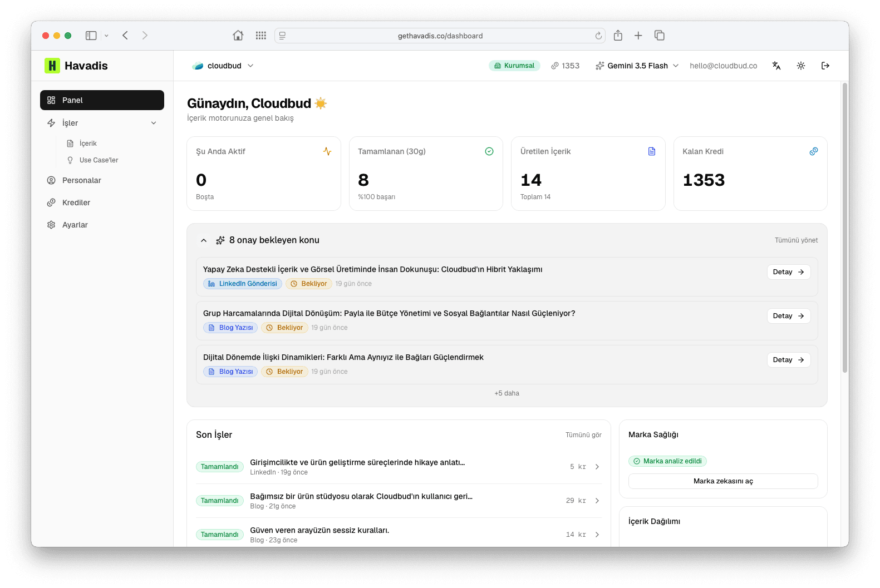Open Detay for Dijital Dönemde İlişki Dinamikleri topic
This screenshot has height=588, width=880.
point(789,360)
